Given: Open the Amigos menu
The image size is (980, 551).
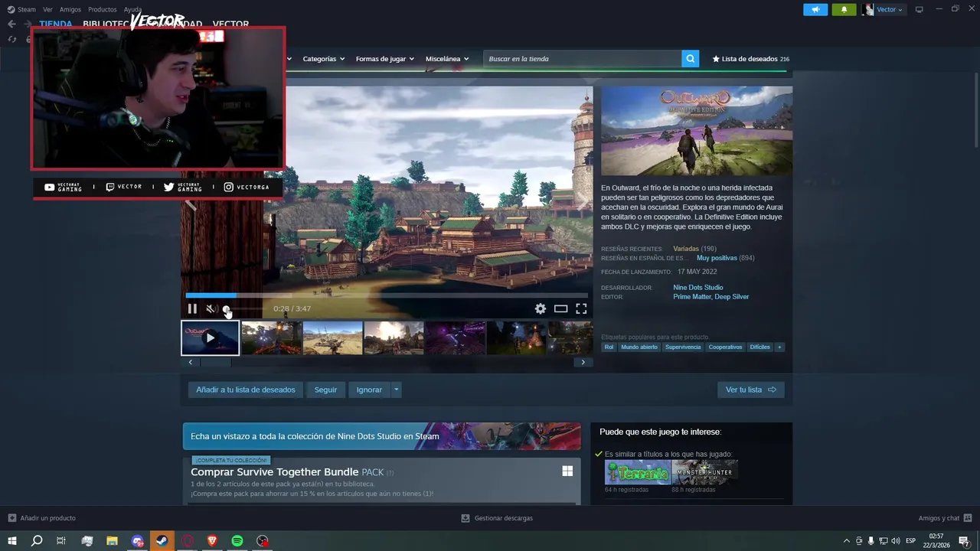Looking at the screenshot, I should click(70, 9).
